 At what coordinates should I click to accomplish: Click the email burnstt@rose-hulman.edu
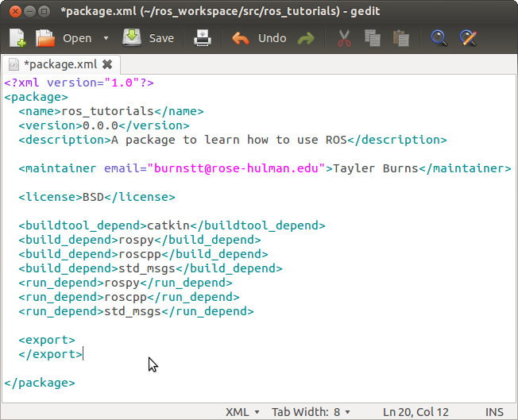click(x=236, y=168)
